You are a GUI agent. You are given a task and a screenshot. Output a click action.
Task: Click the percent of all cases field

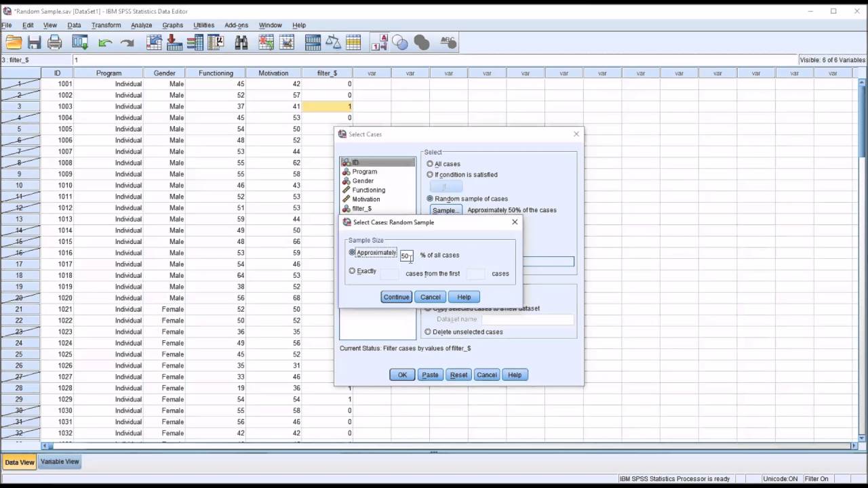coord(406,256)
